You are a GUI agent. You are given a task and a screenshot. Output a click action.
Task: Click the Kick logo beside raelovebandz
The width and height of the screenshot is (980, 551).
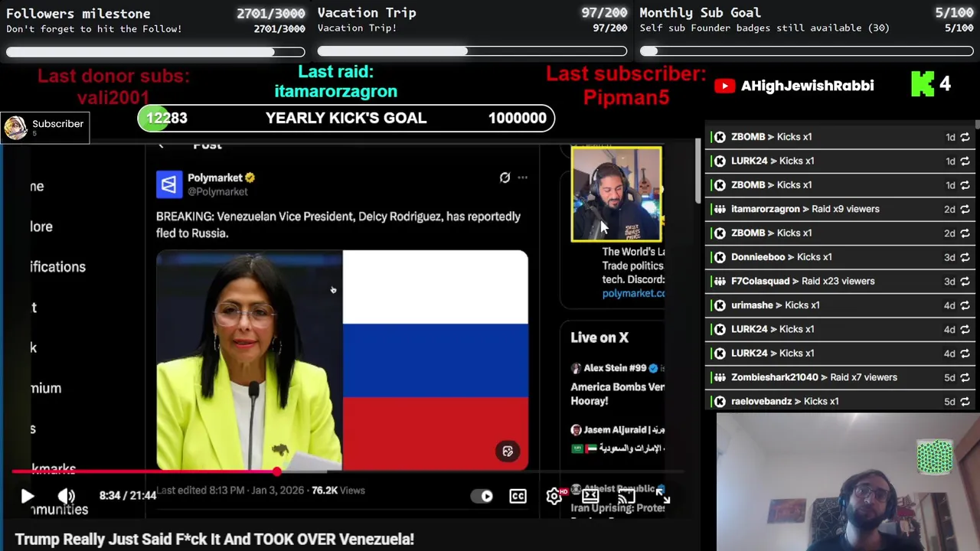click(720, 401)
